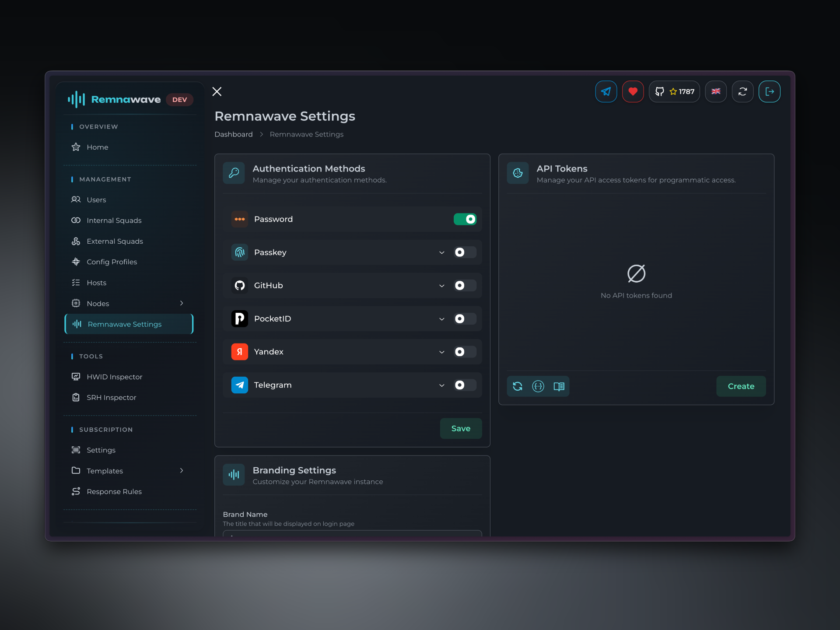Refresh API tokens list icon

518,386
